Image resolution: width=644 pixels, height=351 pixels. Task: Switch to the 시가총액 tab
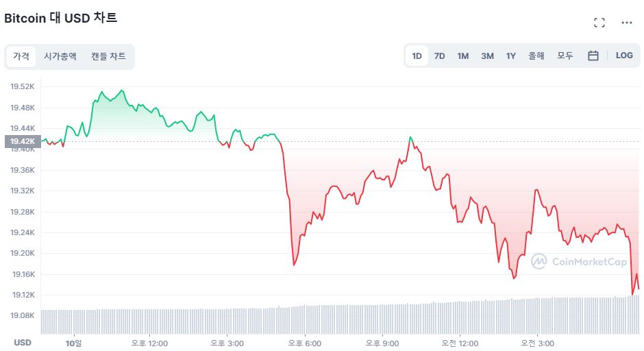pyautogui.click(x=60, y=56)
